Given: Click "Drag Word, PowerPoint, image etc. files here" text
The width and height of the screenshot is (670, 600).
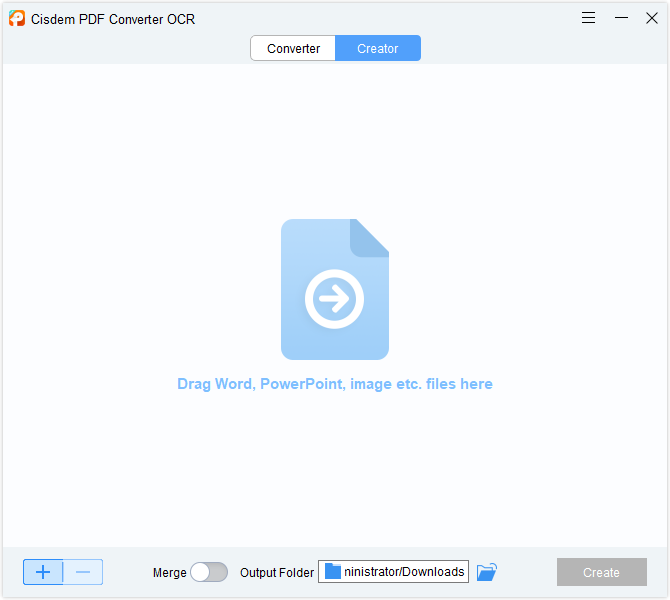Looking at the screenshot, I should click(x=335, y=384).
